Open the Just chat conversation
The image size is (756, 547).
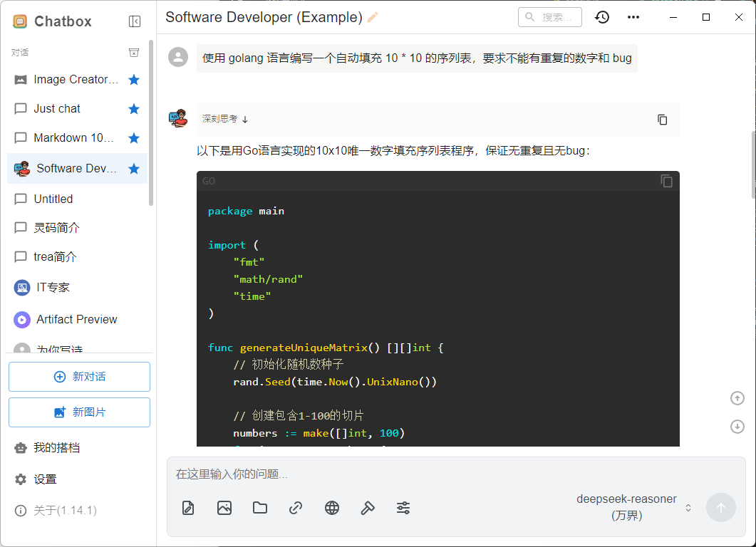[x=77, y=109]
